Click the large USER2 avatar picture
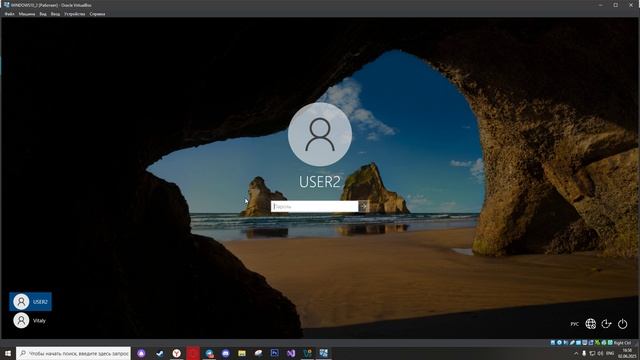This screenshot has width=640, height=360. click(320, 134)
